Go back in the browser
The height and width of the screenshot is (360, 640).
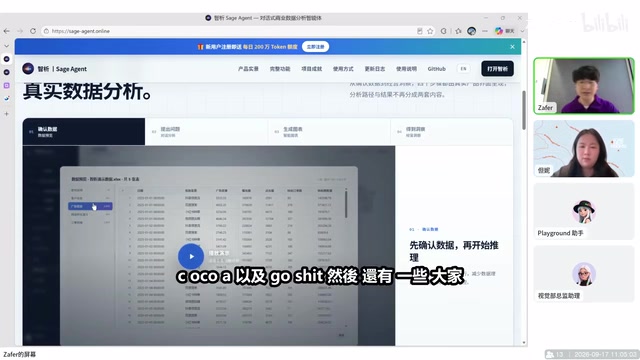(x=7, y=31)
